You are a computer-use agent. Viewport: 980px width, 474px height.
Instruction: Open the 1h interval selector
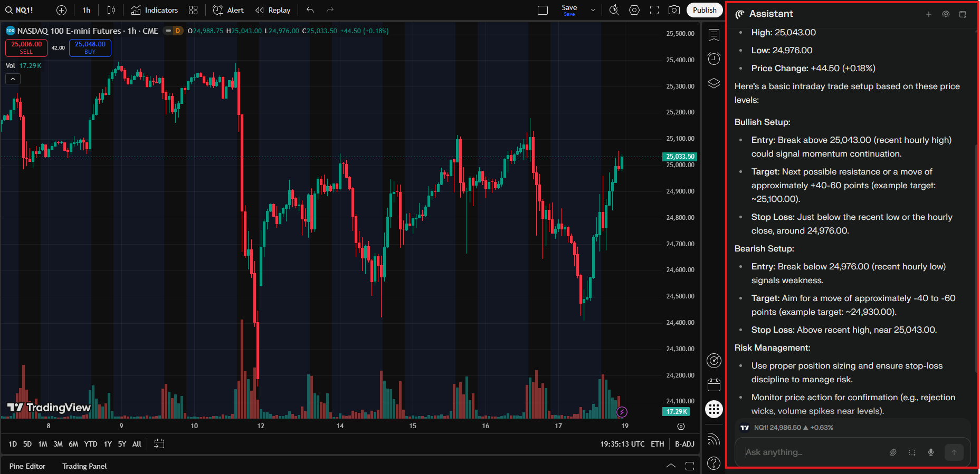pos(87,10)
